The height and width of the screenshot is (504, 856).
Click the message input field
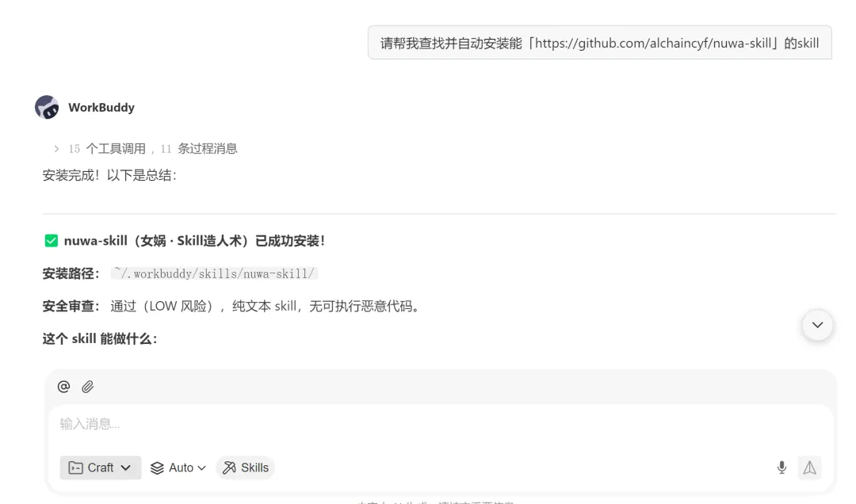click(440, 424)
